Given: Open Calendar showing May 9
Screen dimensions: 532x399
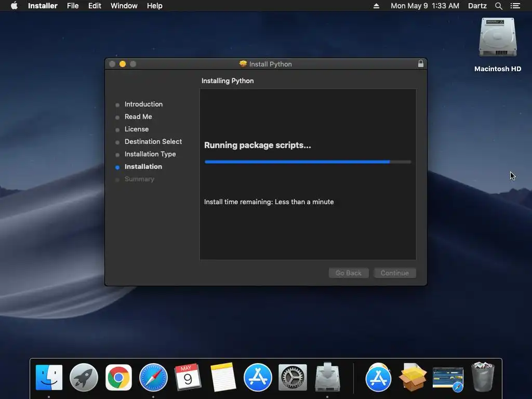Looking at the screenshot, I should point(188,377).
